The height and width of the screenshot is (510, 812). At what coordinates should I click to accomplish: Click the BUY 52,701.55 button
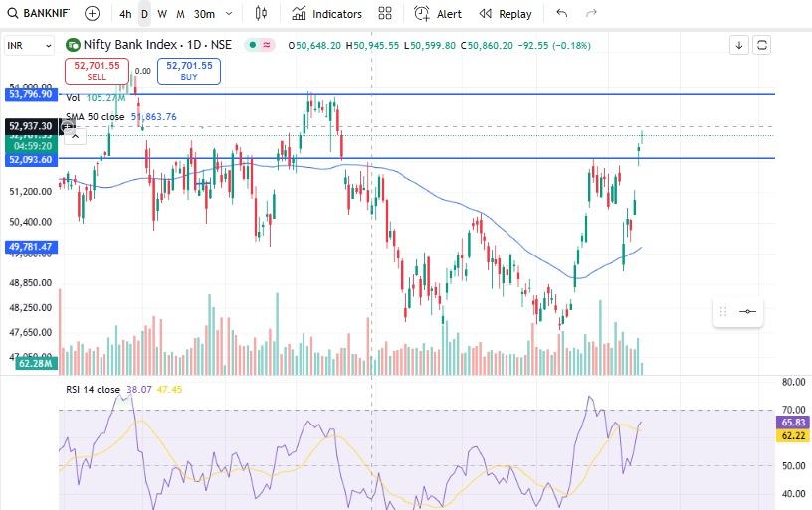189,71
